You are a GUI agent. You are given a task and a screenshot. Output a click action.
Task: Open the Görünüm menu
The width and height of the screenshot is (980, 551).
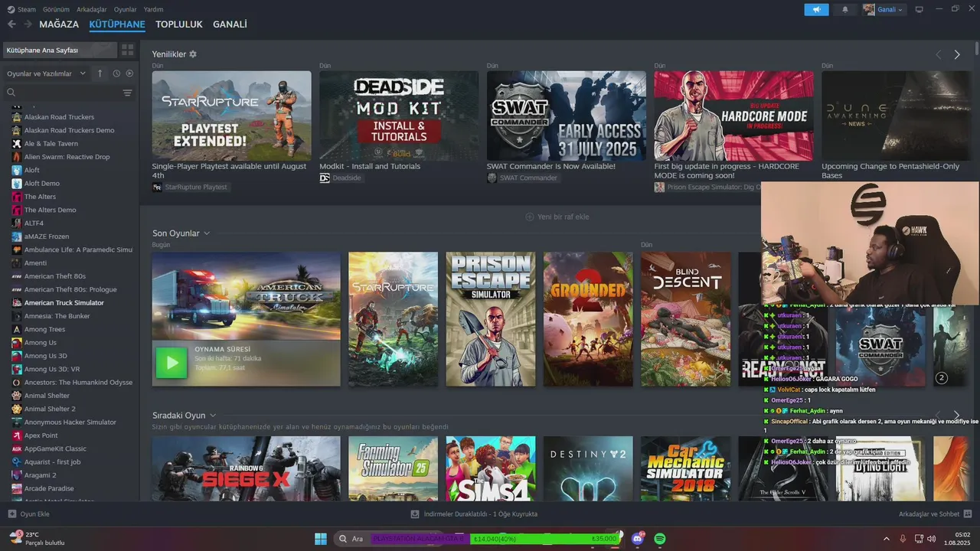(56, 9)
